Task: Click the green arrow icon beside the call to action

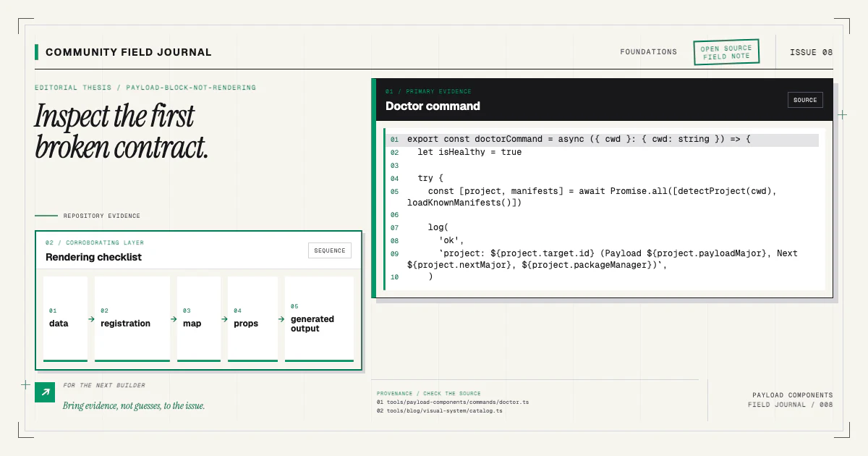Action: (45, 392)
